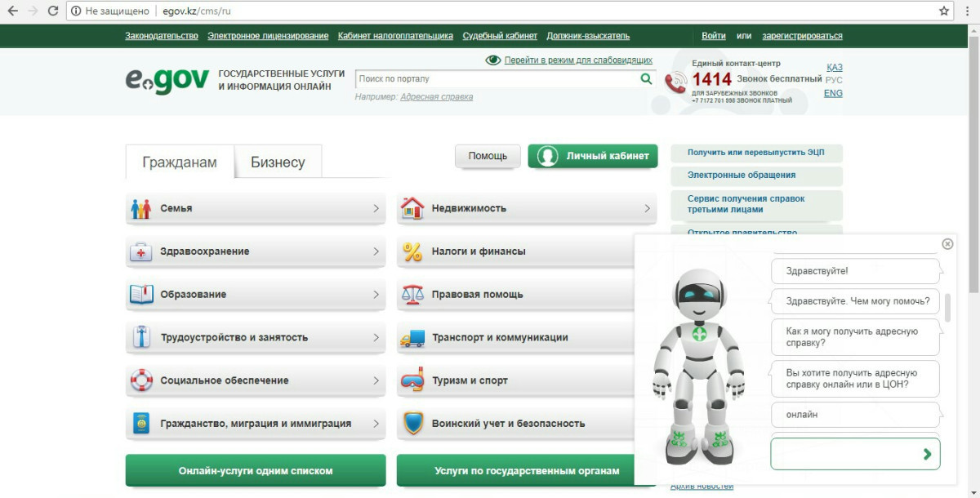Click the Налоги и финансы percent icon

(x=412, y=252)
